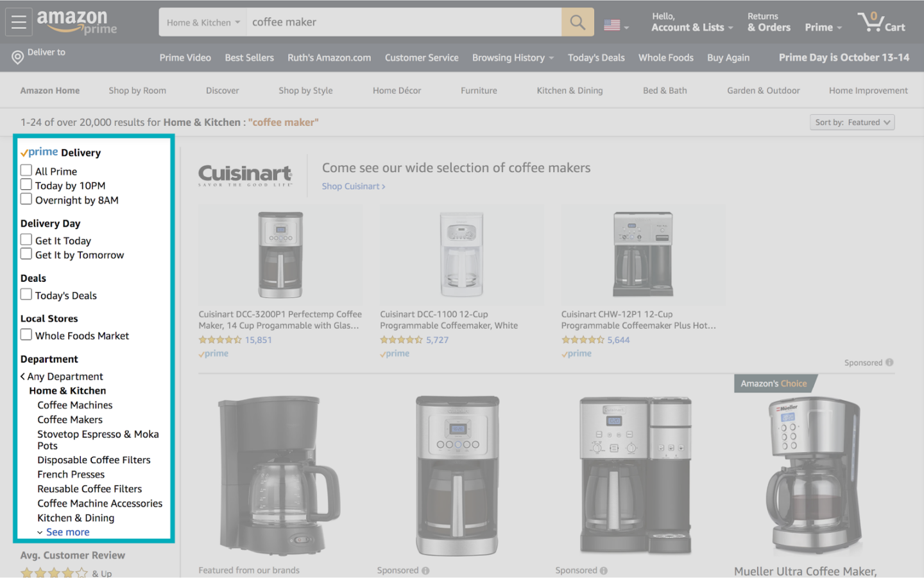Follow the Shop Cuisinart link
Viewport: 924px width, 578px height.
[x=353, y=186]
